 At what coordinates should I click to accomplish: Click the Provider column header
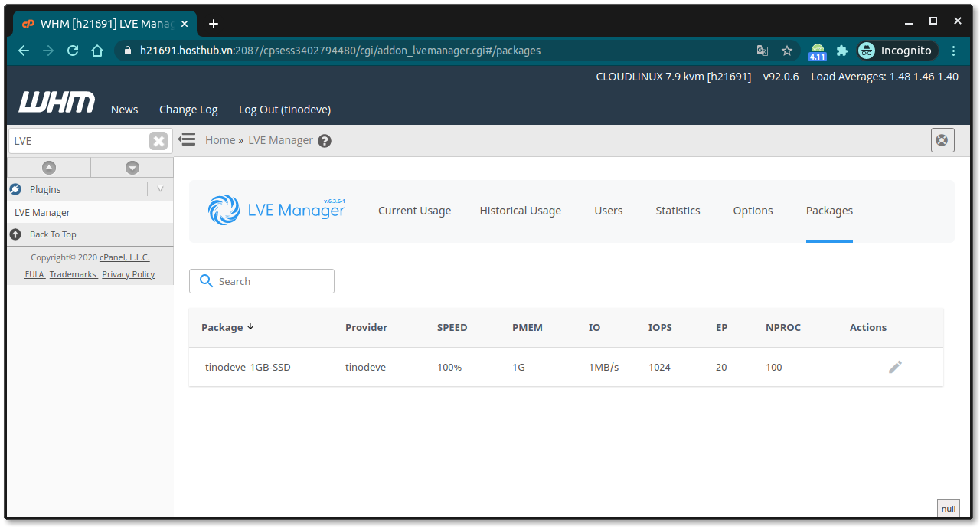pyautogui.click(x=366, y=327)
